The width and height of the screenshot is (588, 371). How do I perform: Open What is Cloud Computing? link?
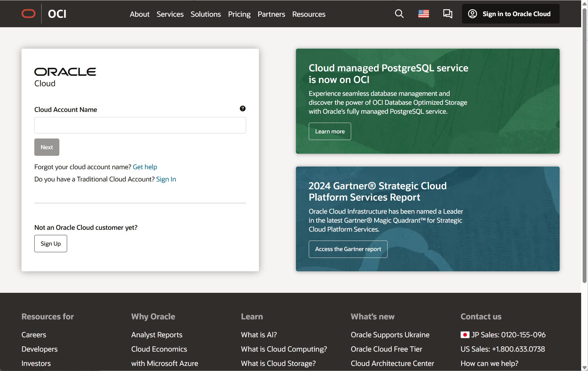tap(284, 349)
